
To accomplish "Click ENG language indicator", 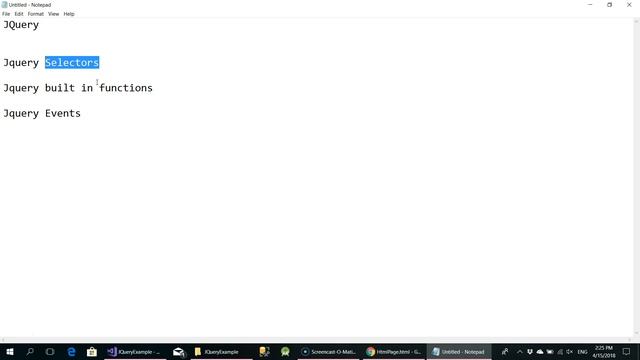I will (582, 352).
